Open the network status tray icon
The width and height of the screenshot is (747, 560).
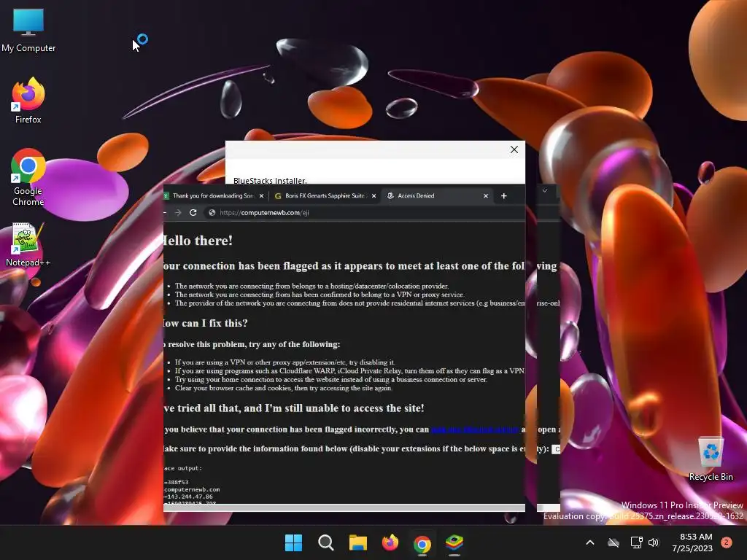point(636,542)
